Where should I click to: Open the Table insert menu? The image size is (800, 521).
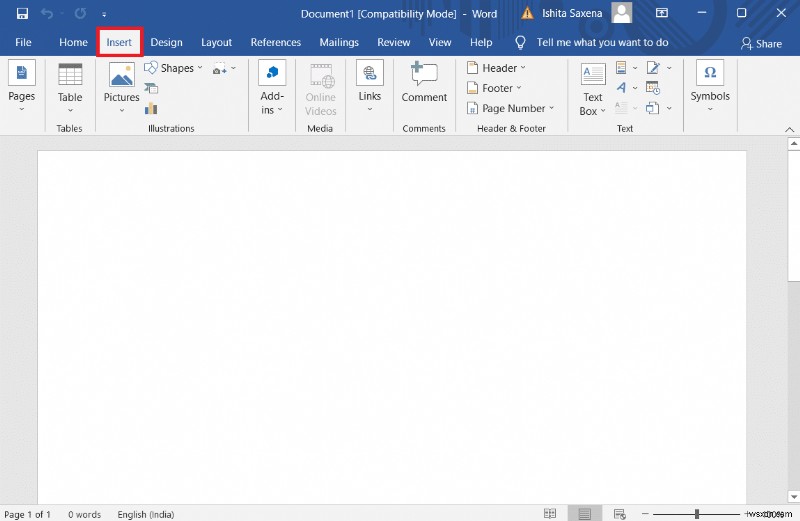pos(70,88)
